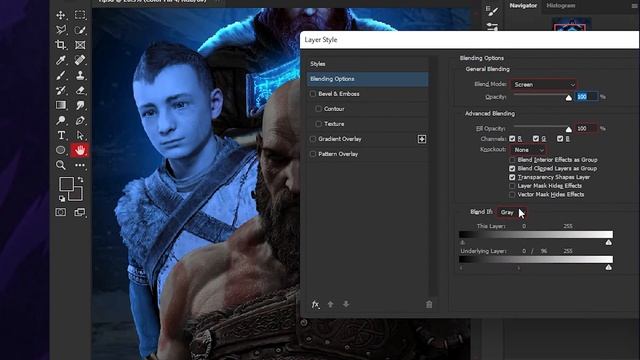Check Blend Interior Effects as Group
This screenshot has width=640, height=360.
512,160
